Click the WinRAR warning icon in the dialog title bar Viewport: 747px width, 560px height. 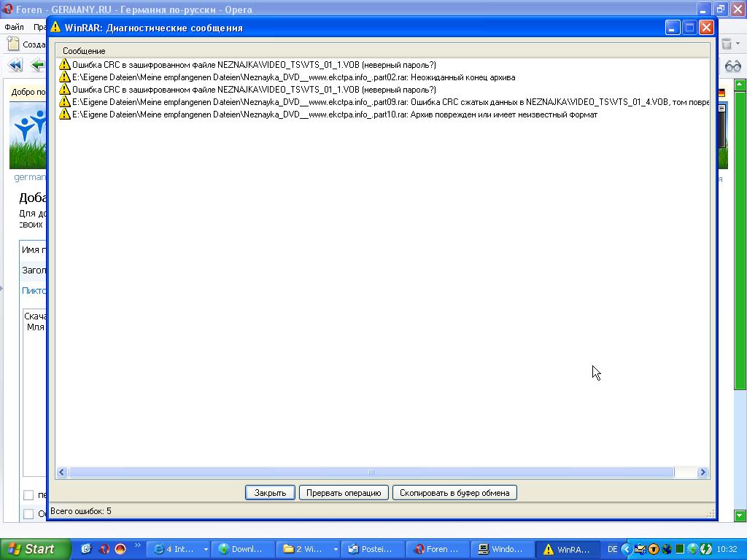pyautogui.click(x=55, y=27)
